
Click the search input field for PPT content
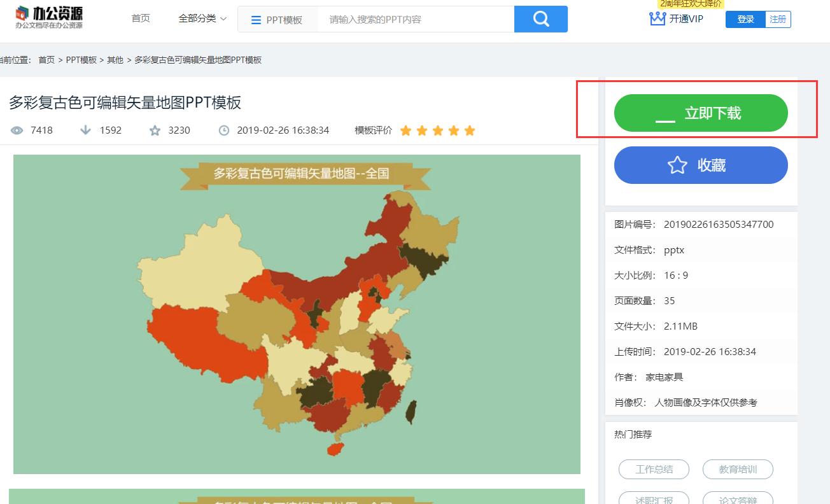pos(414,19)
